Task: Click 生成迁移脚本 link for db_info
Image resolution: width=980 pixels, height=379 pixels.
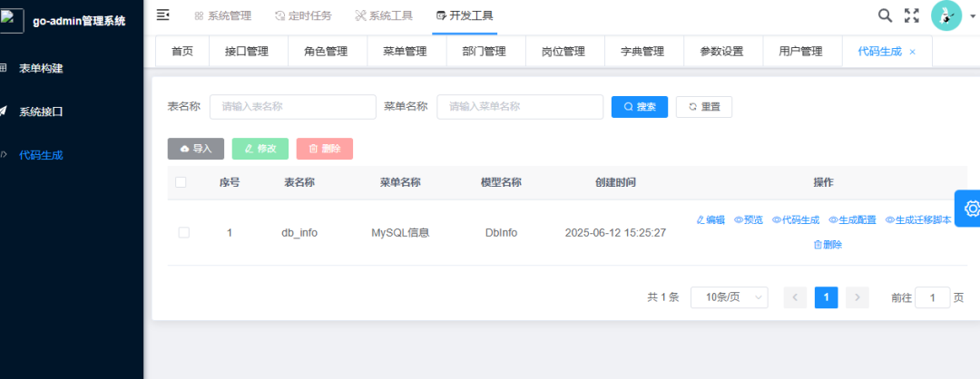Action: 918,219
